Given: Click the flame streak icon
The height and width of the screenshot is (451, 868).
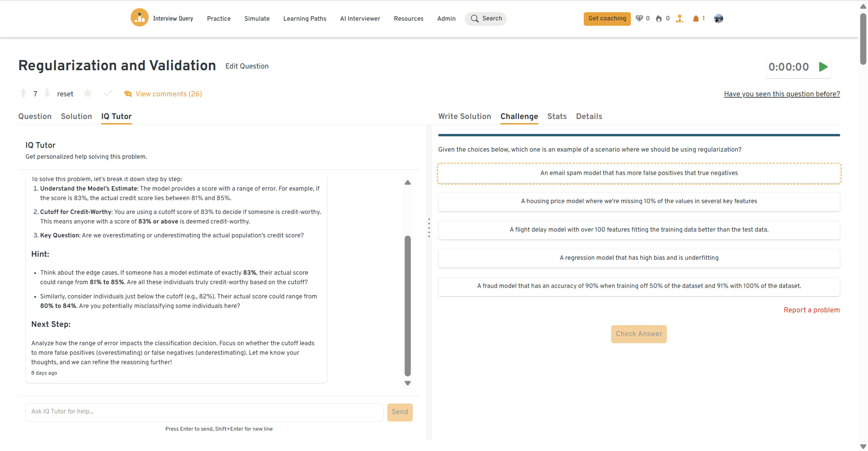Looking at the screenshot, I should [659, 19].
